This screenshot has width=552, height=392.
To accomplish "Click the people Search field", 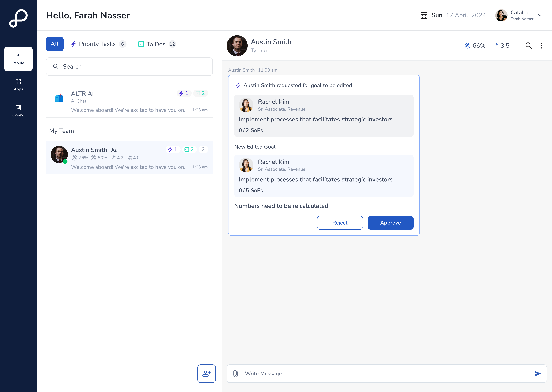I will [129, 66].
